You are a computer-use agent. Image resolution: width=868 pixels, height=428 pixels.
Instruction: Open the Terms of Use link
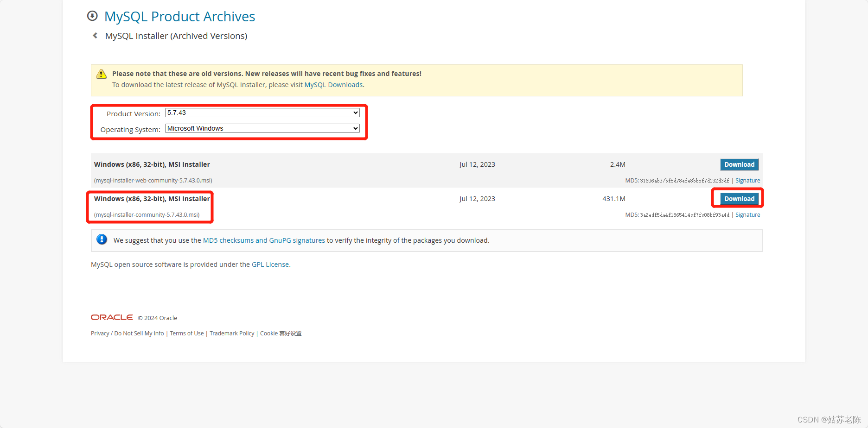[x=187, y=334]
